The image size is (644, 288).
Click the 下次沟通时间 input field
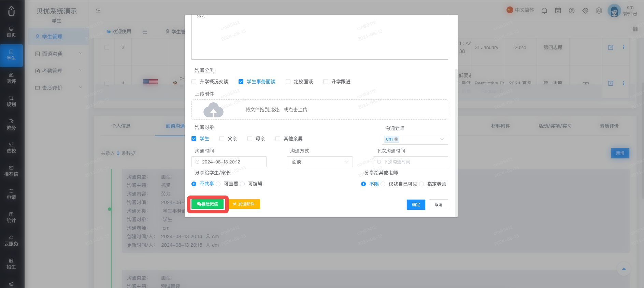tap(411, 162)
